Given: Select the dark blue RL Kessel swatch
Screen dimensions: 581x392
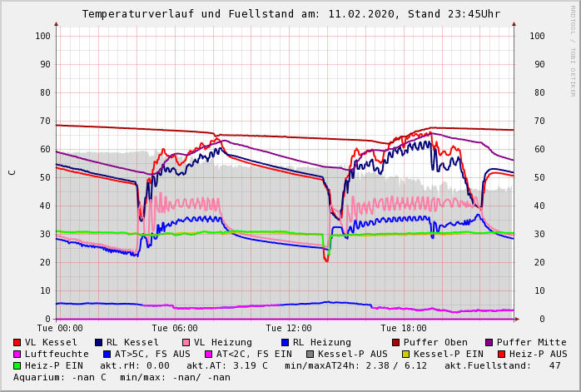Looking at the screenshot, I should pos(98,342).
